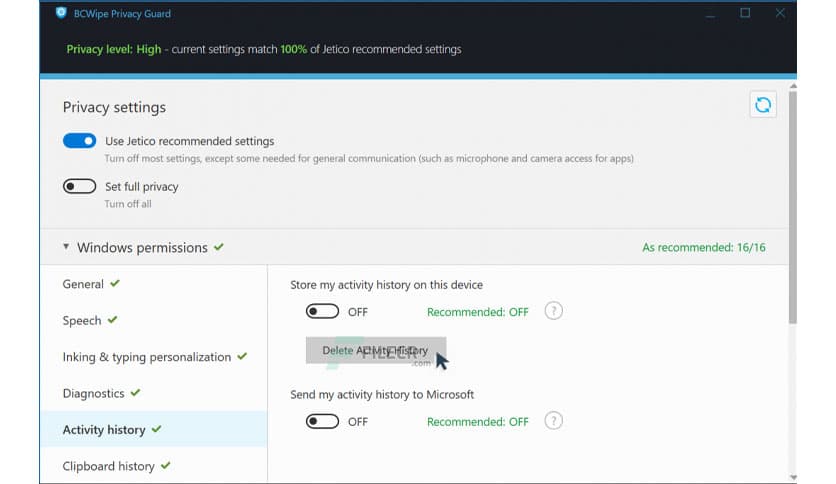Open Inking & typing personalization category

click(x=155, y=357)
